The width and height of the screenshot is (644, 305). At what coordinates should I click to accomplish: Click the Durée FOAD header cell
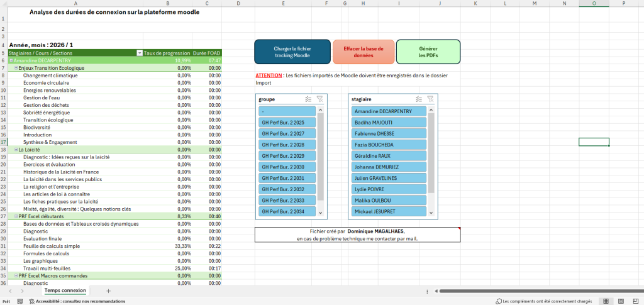click(206, 53)
